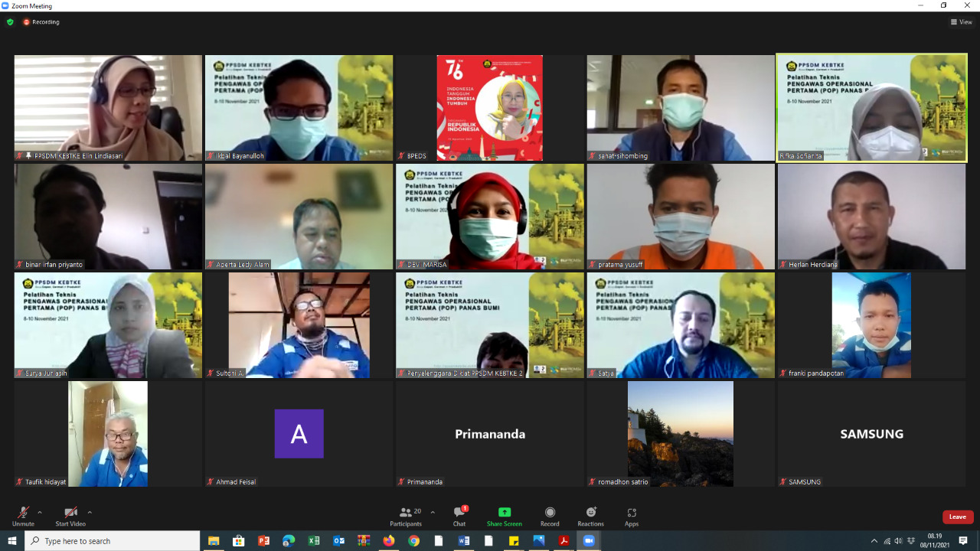This screenshot has height=551, width=980.
Task: Click the green Share Screen icon
Action: click(504, 513)
